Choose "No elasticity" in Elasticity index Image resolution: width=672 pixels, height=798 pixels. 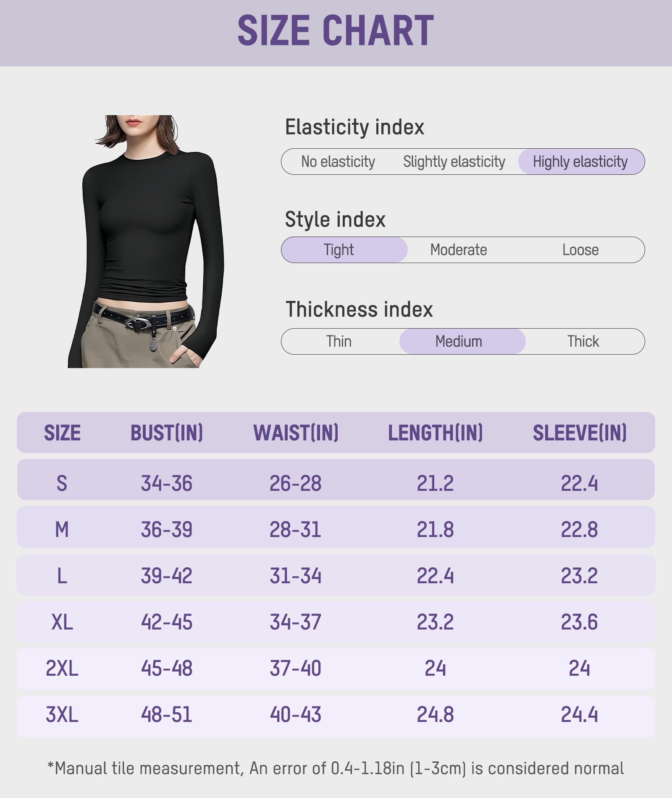pos(338,162)
